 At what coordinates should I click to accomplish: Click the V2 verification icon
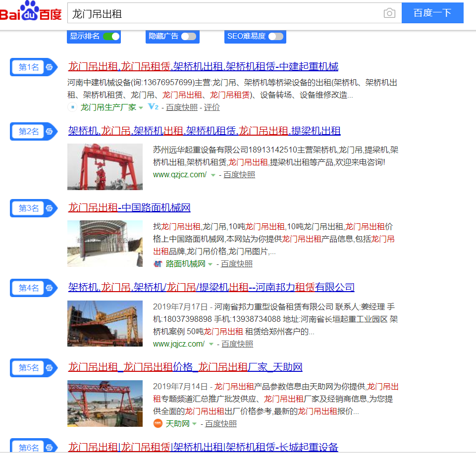click(153, 107)
